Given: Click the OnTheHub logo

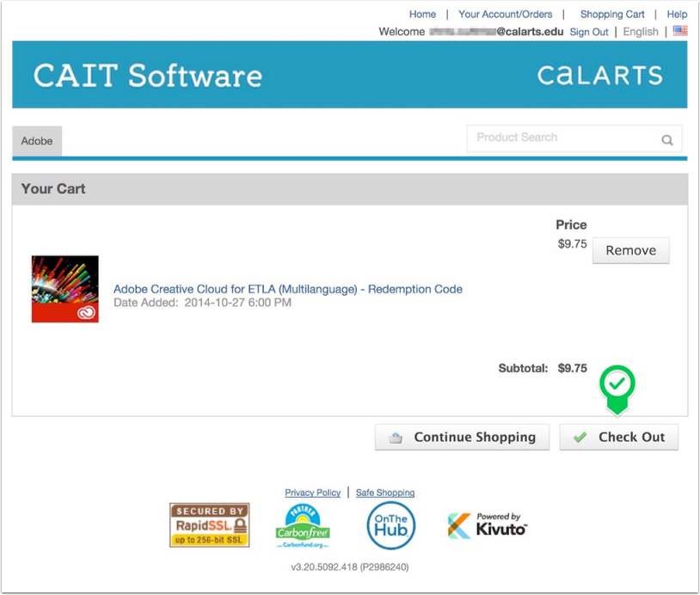Looking at the screenshot, I should pos(391,525).
